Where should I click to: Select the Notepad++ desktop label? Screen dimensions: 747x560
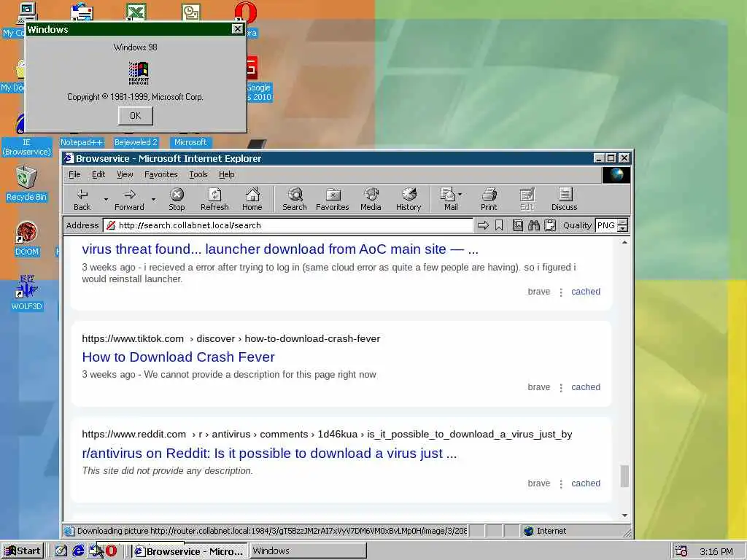pyautogui.click(x=82, y=142)
